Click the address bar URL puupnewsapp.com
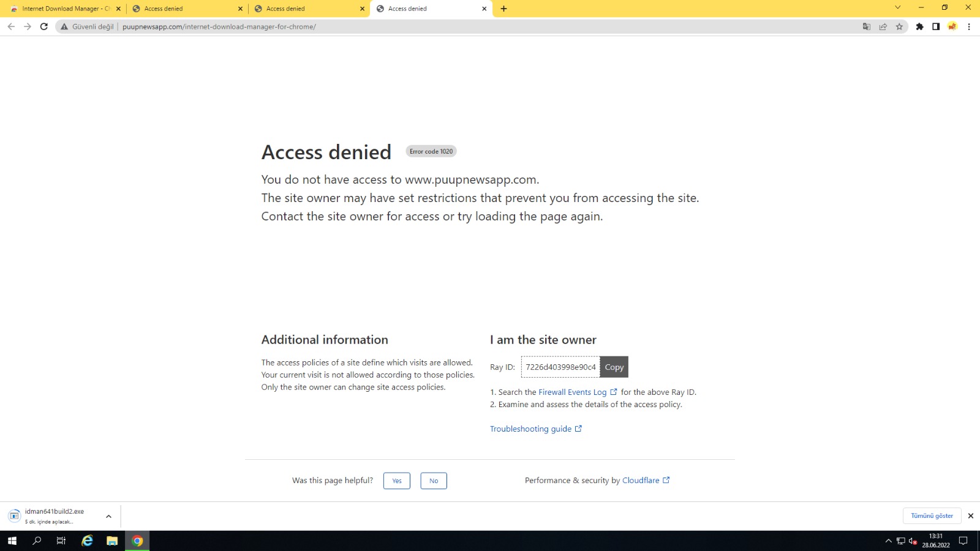This screenshot has height=551, width=980. click(219, 26)
